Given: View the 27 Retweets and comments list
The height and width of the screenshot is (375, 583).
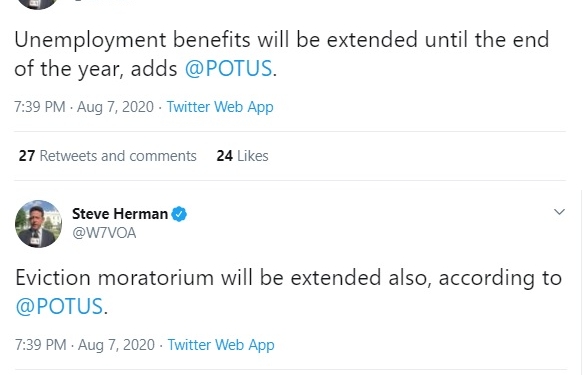Looking at the screenshot, I should click(107, 156).
